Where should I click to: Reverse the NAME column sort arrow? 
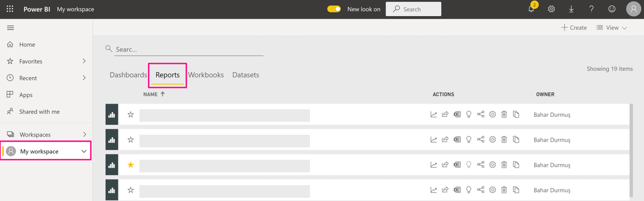coord(163,94)
